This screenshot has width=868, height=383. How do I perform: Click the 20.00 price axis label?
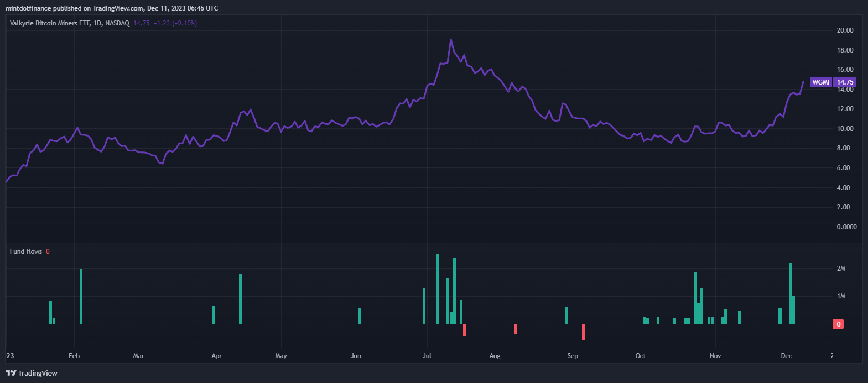(845, 30)
